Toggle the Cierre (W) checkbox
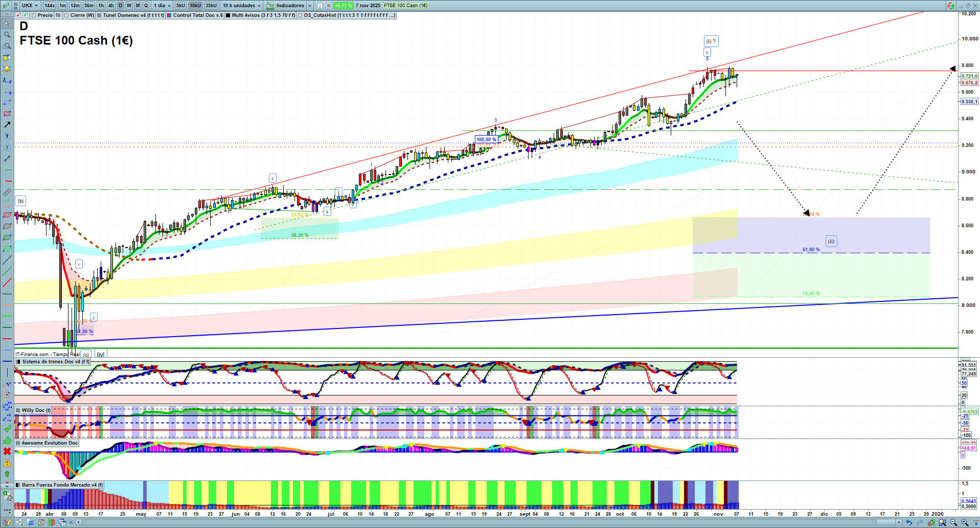 coord(66,15)
